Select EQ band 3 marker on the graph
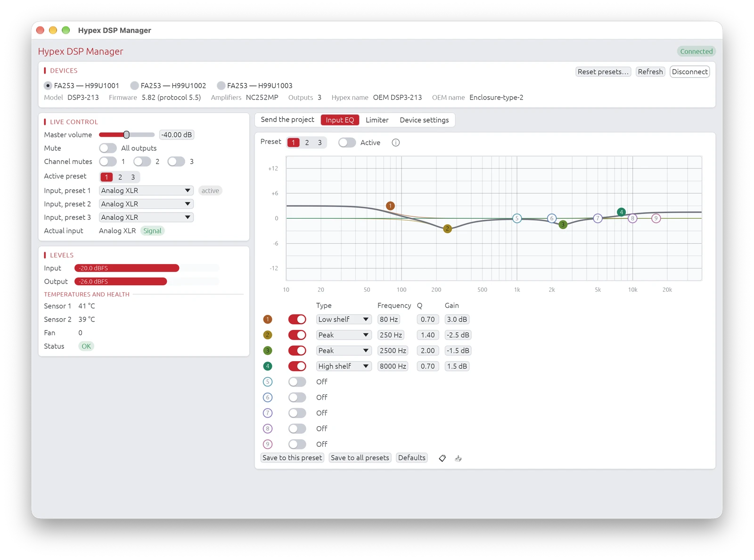Viewport: 754px width, 560px height. pyautogui.click(x=563, y=225)
